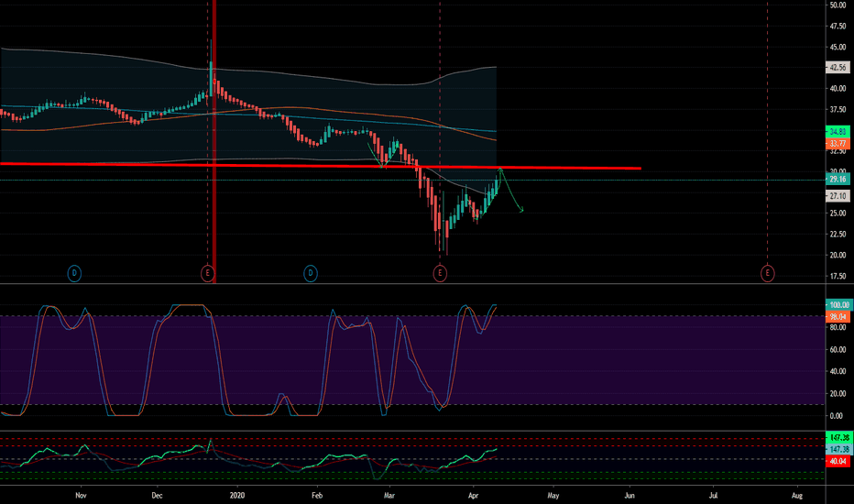This screenshot has height=504, width=854.
Task: Click the teal 29.16 current price label
Action: (x=838, y=180)
